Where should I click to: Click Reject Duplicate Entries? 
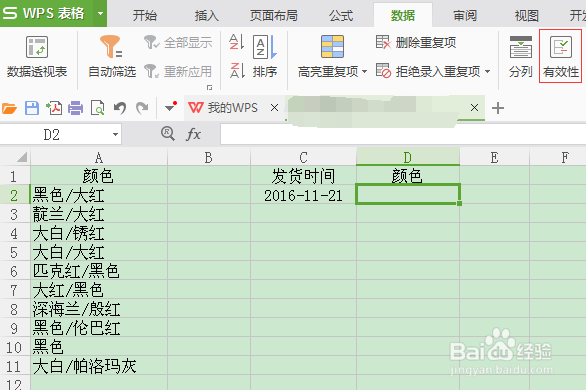(x=428, y=71)
